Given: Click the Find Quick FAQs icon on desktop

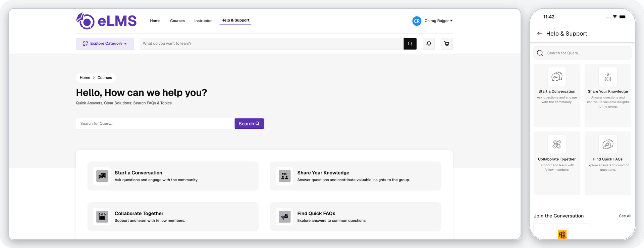Looking at the screenshot, I should [285, 217].
